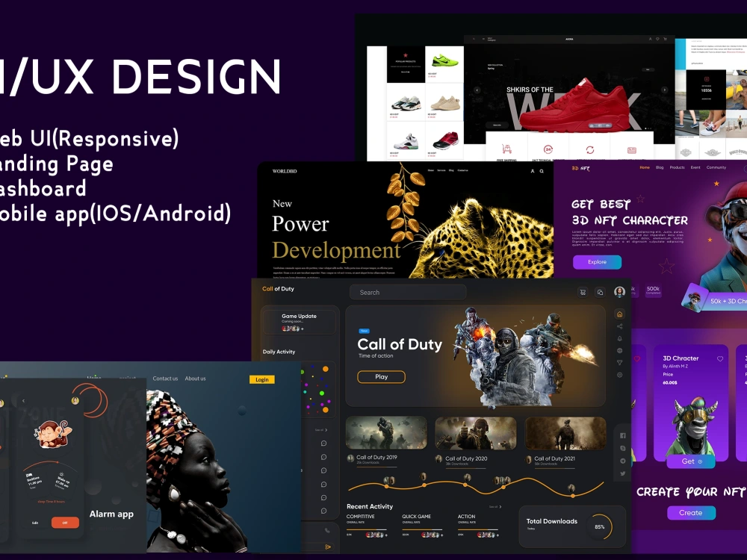This screenshot has height=560, width=747.
Task: Select Blog in the 3D NFT navigation
Action: pos(660,167)
